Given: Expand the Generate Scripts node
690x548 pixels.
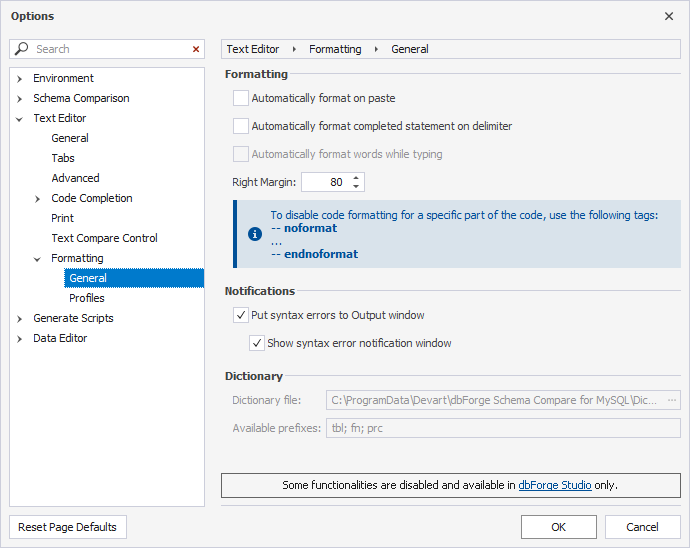Looking at the screenshot, I should pos(19,319).
